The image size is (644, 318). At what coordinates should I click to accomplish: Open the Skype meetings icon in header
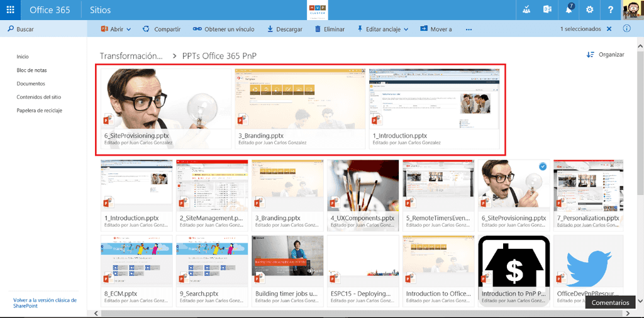[x=526, y=10]
